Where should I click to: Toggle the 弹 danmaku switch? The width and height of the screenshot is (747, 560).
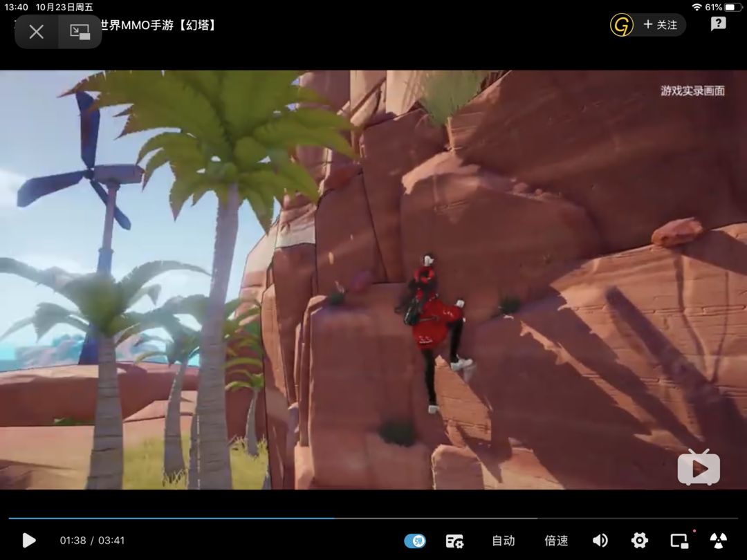[415, 541]
